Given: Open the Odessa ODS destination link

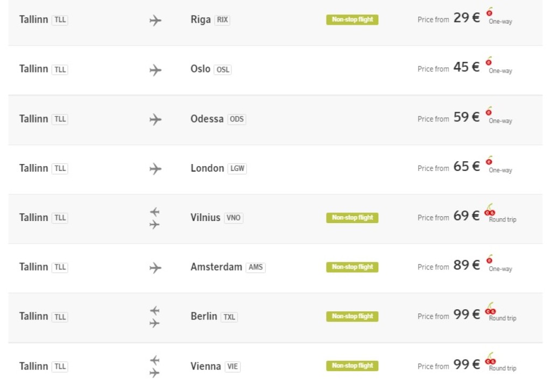Looking at the screenshot, I should pos(217,119).
